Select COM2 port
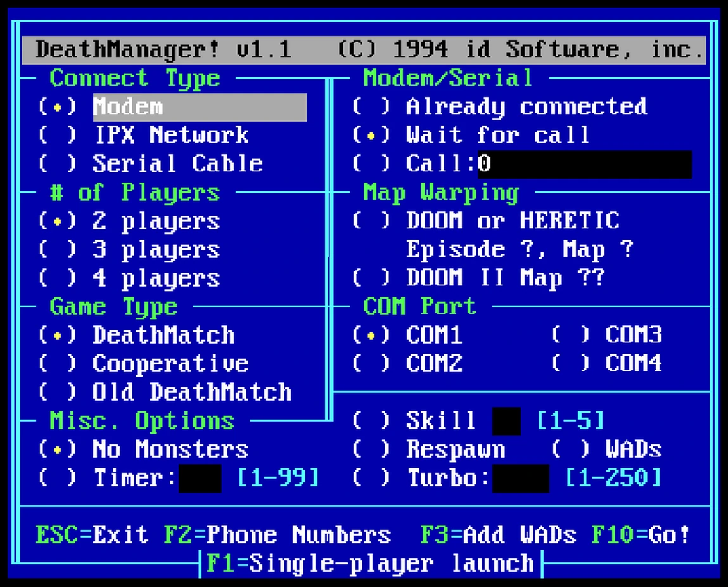 [407, 364]
